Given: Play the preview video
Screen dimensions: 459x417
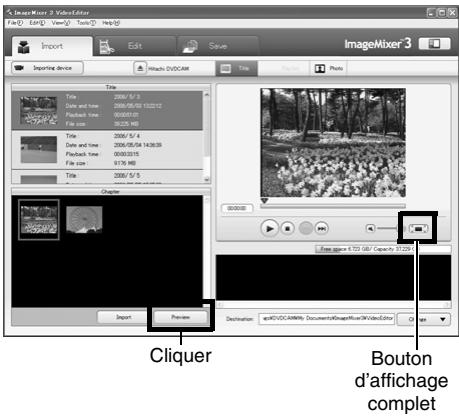Looking at the screenshot, I should [x=269, y=228].
